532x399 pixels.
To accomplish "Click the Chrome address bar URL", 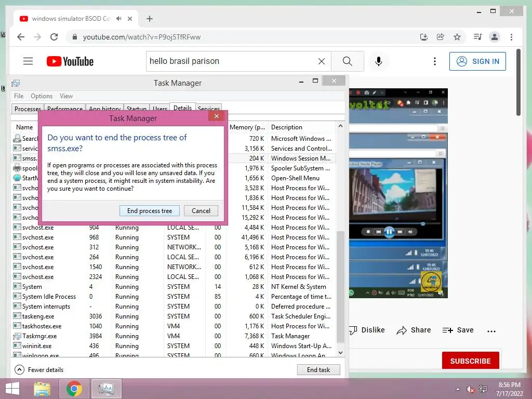I will point(142,37).
